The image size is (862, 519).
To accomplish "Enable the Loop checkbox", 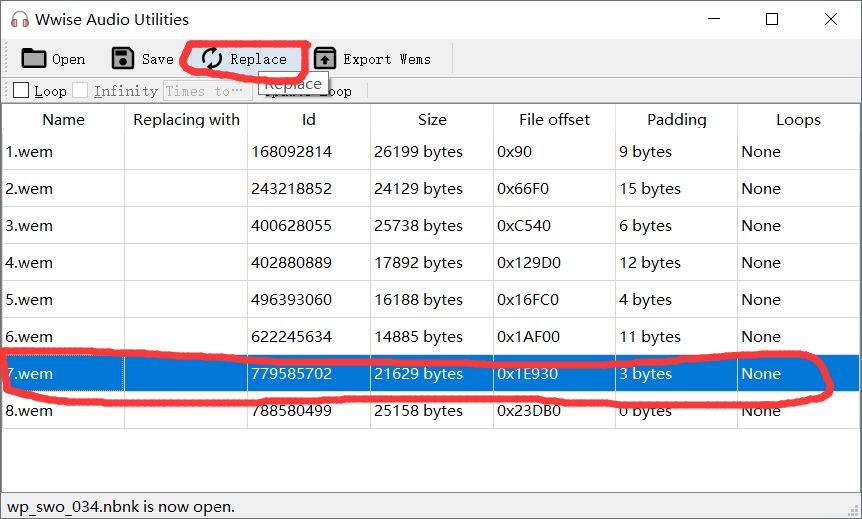I will (21, 91).
